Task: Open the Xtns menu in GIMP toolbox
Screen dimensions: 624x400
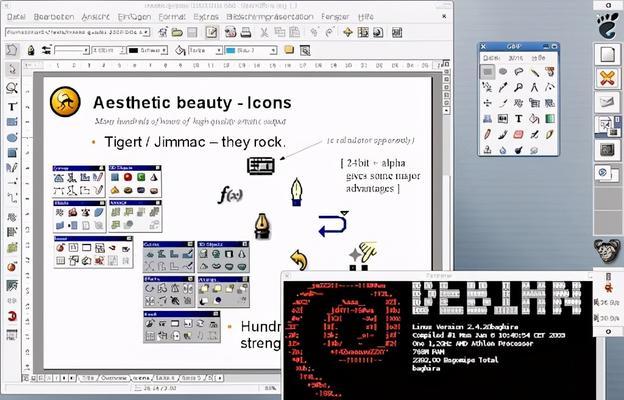Action: coord(515,58)
